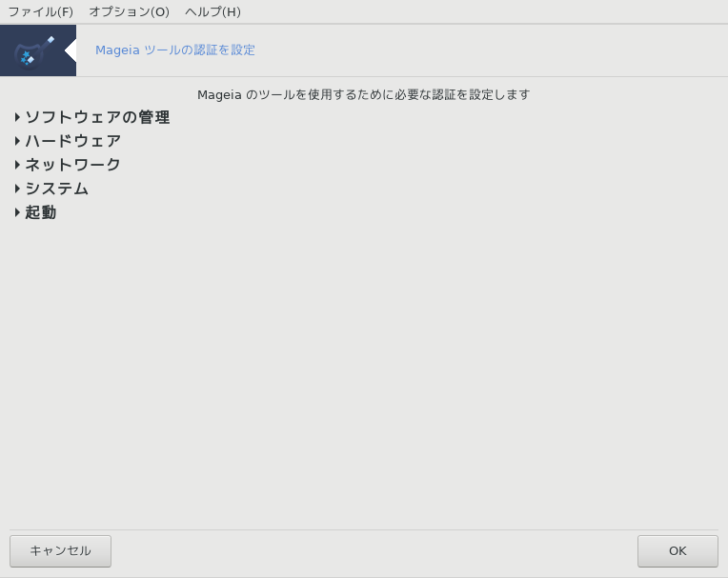Select the システム row label
Viewport: 728px width, 578px height.
click(56, 189)
